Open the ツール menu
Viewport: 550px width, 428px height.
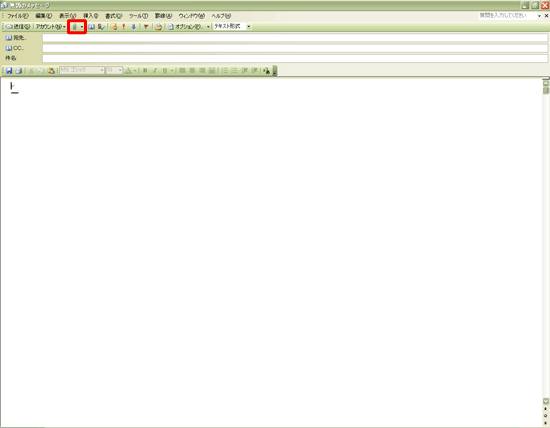click(138, 16)
